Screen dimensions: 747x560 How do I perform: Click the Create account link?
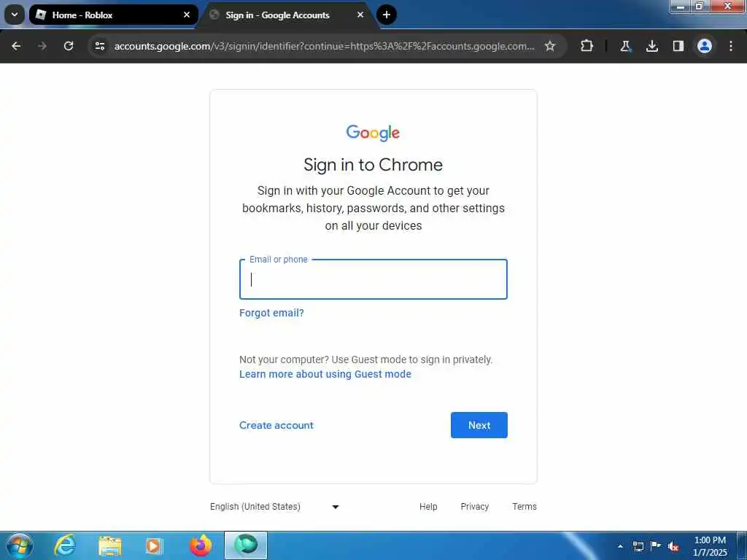click(276, 425)
